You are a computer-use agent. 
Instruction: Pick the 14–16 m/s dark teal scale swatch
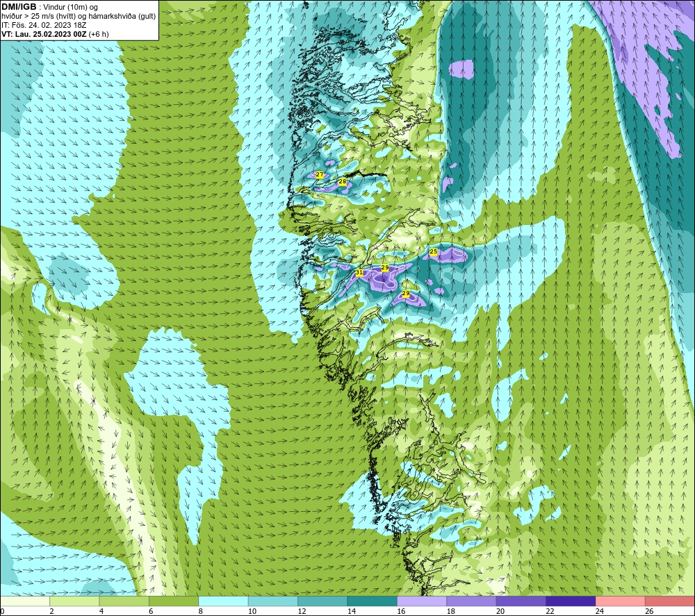pos(373,601)
